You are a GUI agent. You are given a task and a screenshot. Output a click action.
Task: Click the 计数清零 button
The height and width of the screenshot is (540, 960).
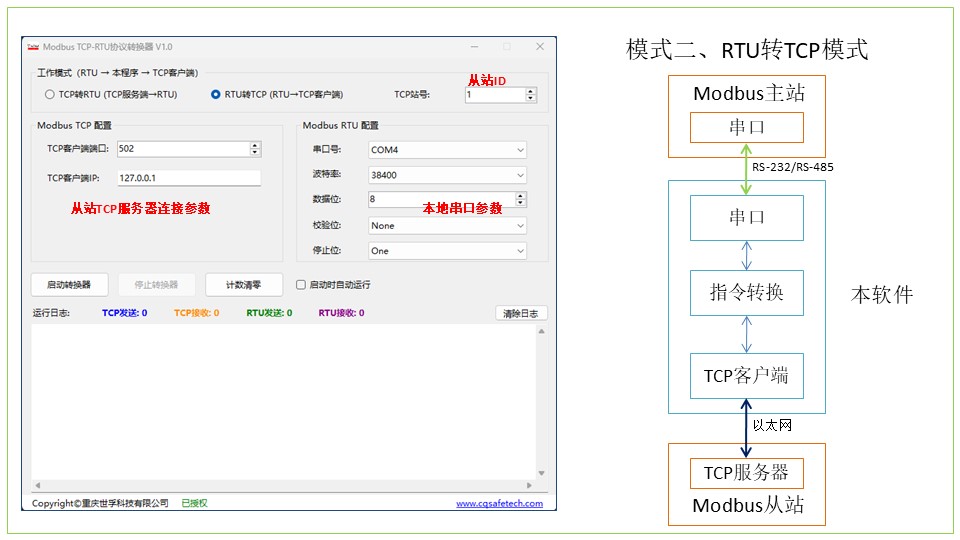244,285
